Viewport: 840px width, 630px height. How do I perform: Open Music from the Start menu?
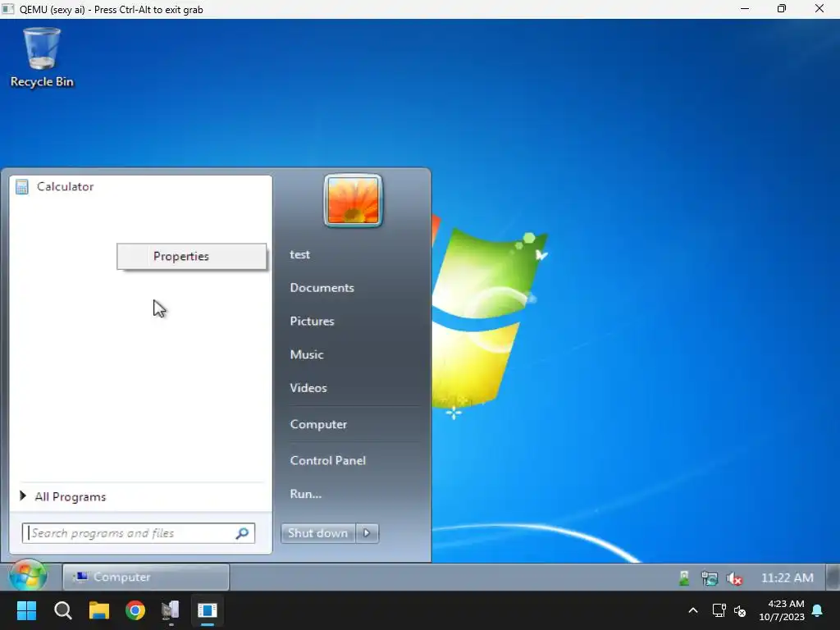click(307, 354)
